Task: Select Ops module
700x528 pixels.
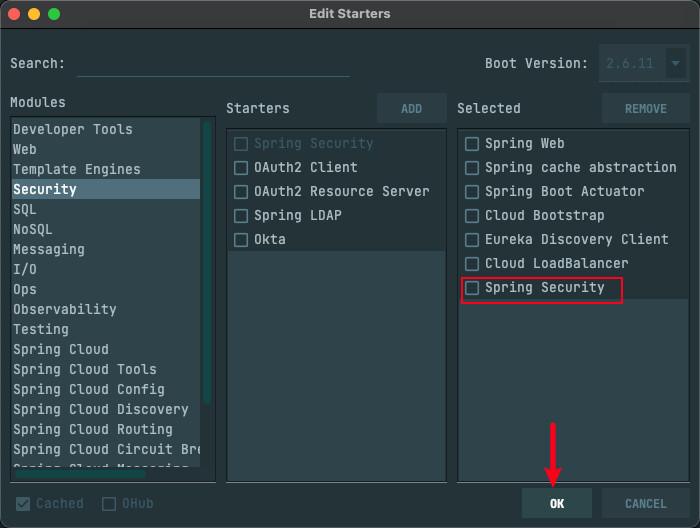Action: (106, 289)
